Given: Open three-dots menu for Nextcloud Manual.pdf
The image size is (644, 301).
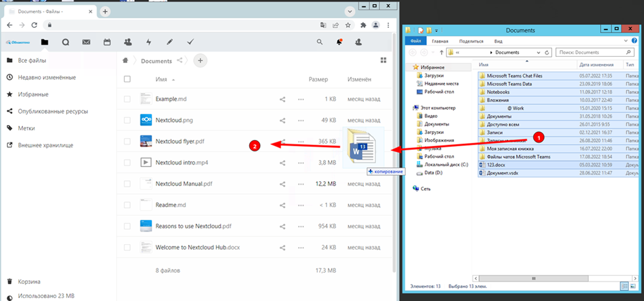Looking at the screenshot, I should tap(301, 184).
